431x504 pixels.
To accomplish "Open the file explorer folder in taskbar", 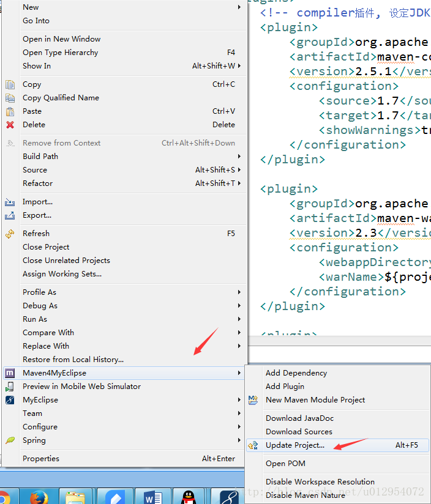I will point(75,497).
